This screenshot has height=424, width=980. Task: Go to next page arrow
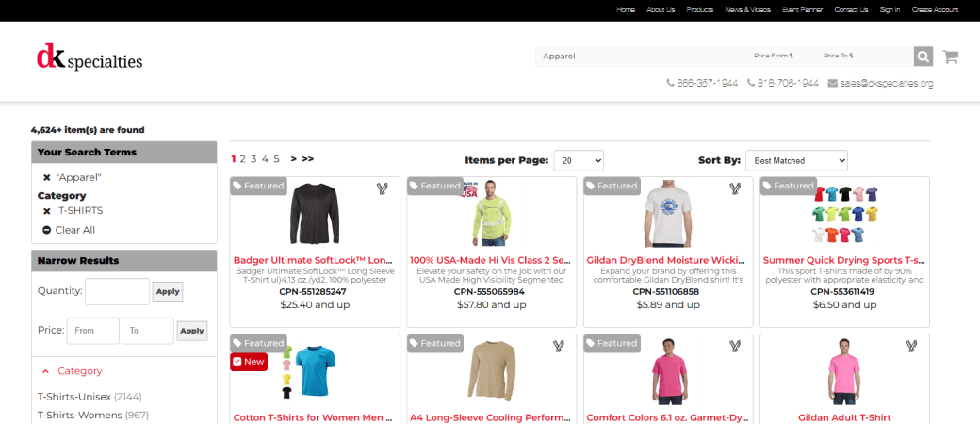click(294, 159)
